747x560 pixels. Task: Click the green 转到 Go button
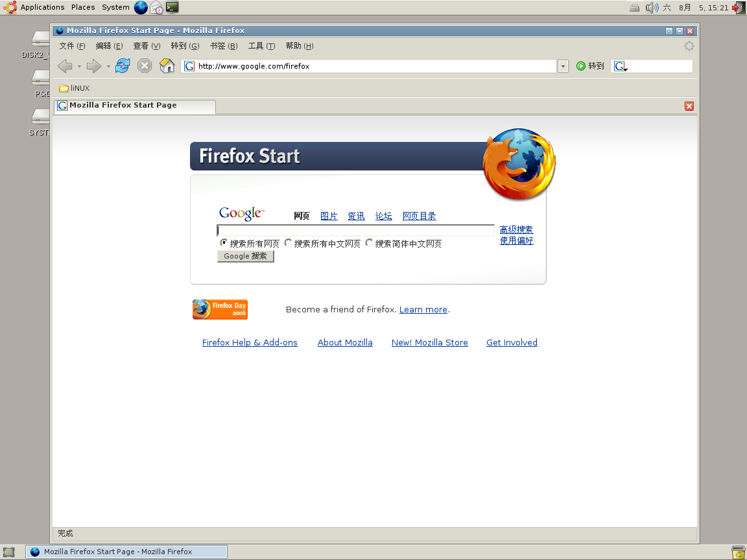click(x=590, y=65)
